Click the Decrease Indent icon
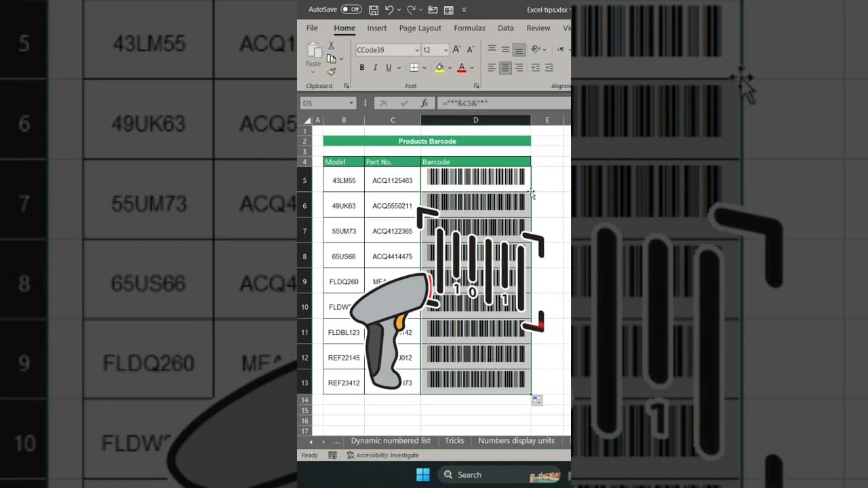Image resolution: width=868 pixels, height=488 pixels. tap(536, 68)
